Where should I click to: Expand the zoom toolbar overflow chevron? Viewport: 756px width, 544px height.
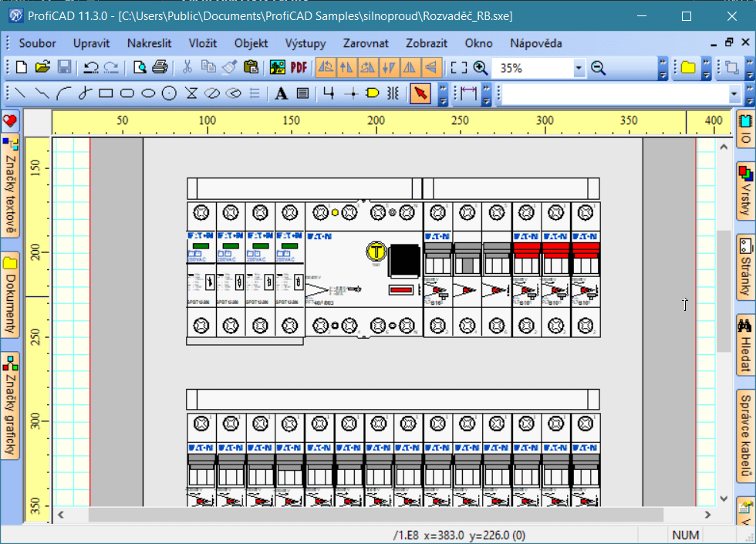coord(663,69)
